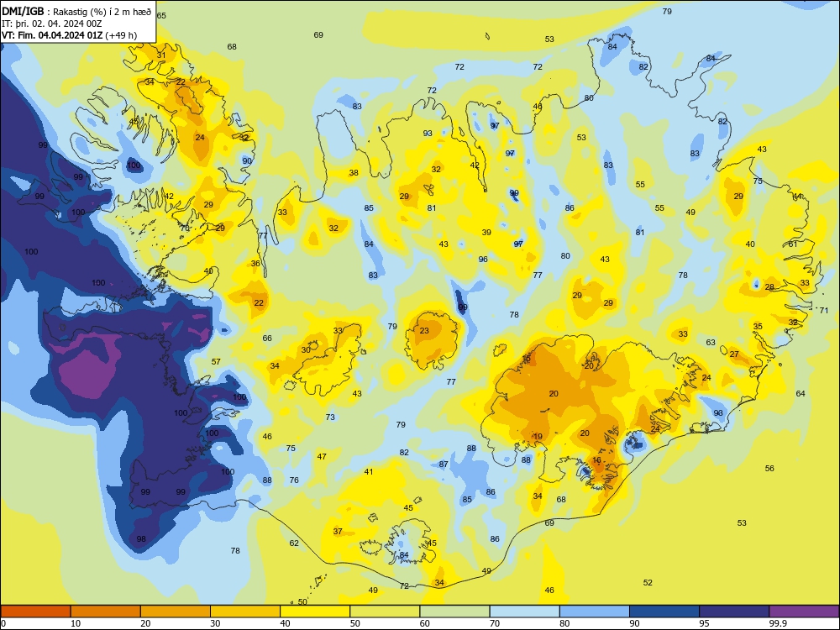Click the 80–90 light blue legend swatch

point(595,612)
